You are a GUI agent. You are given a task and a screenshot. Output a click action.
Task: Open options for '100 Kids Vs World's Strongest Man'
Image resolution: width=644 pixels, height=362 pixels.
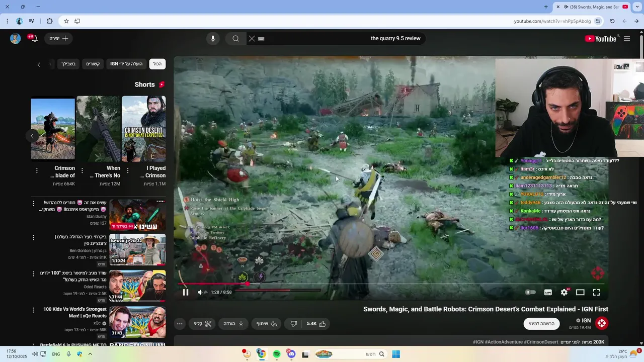(34, 310)
